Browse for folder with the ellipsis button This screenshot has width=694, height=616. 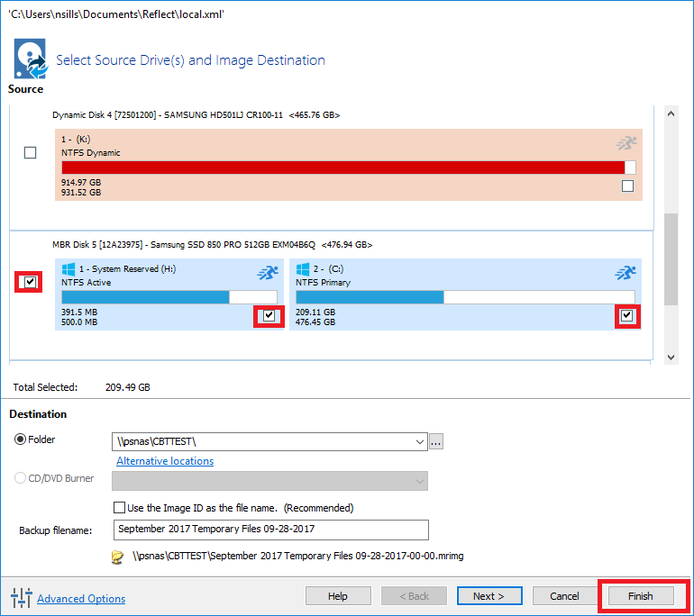(x=437, y=441)
